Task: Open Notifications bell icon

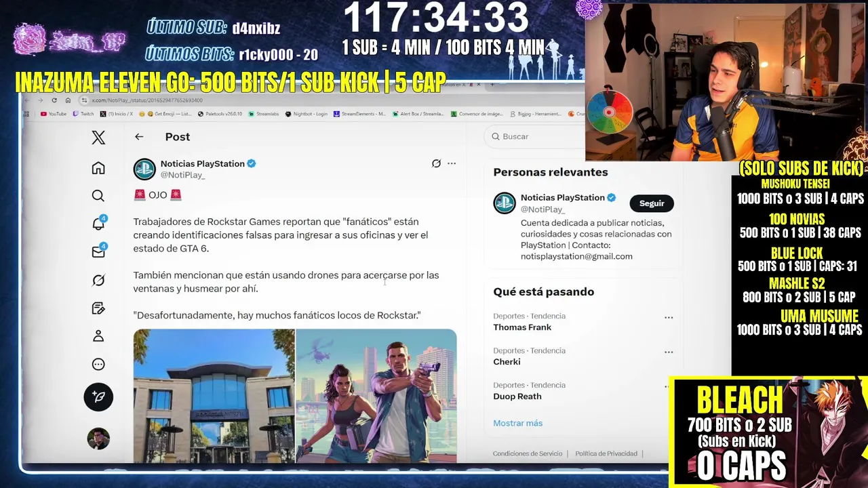Action: tap(98, 224)
